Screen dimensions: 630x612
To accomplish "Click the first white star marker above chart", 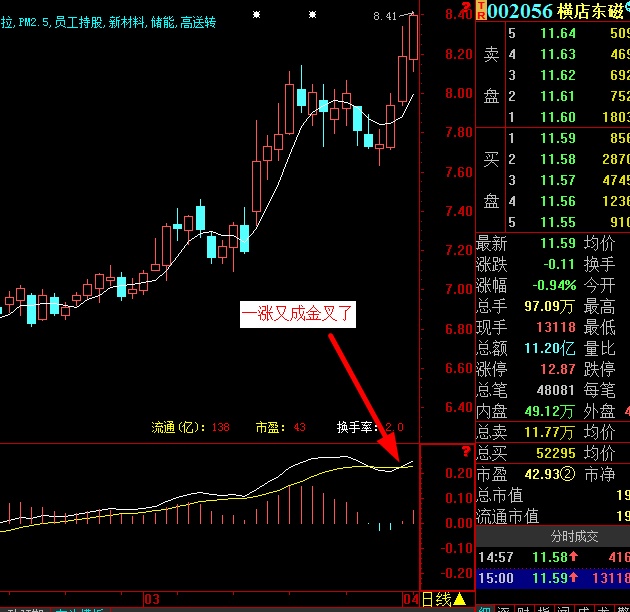I will coord(257,15).
